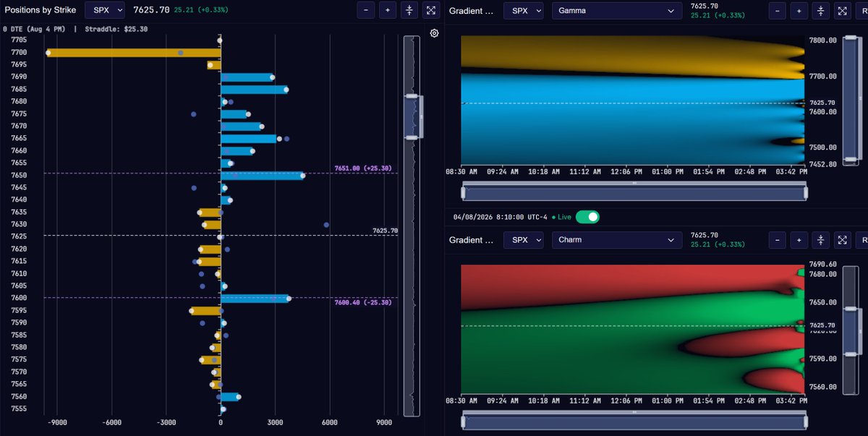Screen dimensions: 868x436
Task: Click top handle of strike range scrollbar
Action: coord(412,96)
